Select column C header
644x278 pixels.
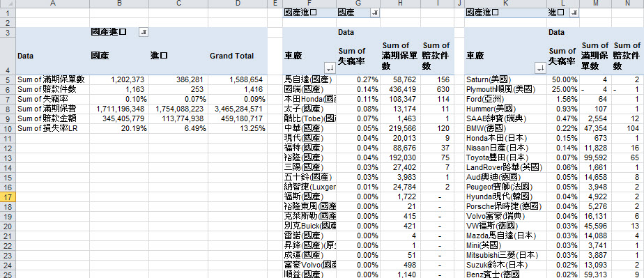178,3
